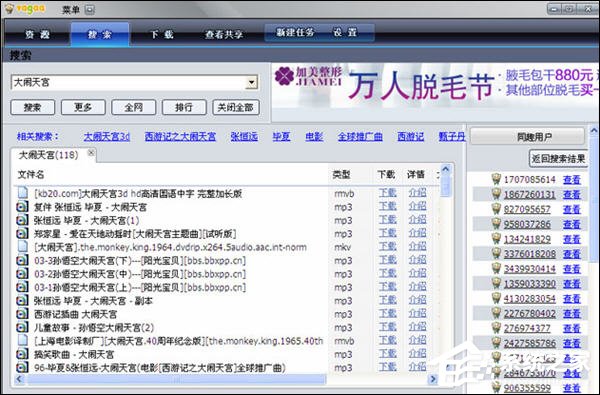Click the search keyword input field
600x395 pixels.
pos(128,82)
